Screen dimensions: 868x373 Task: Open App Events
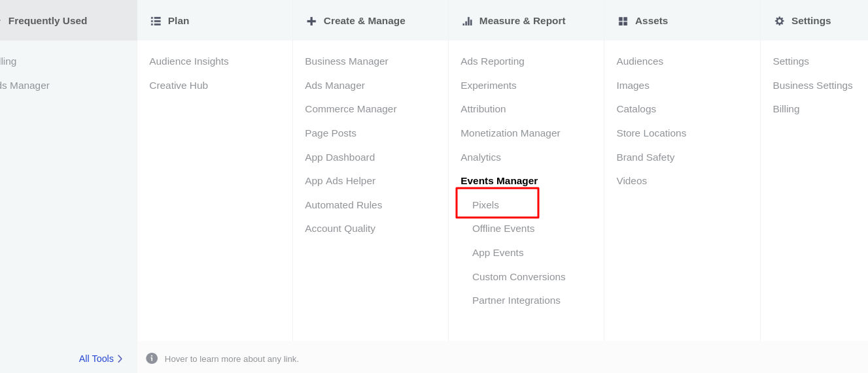(x=498, y=253)
